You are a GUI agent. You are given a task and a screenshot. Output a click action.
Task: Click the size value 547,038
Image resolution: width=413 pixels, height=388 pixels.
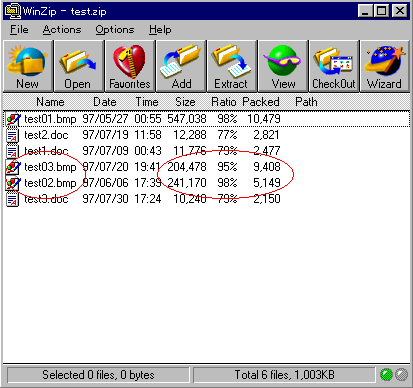[187, 119]
